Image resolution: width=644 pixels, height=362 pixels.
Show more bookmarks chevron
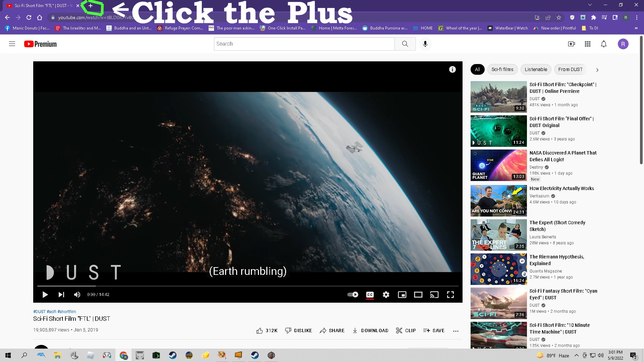point(636,28)
